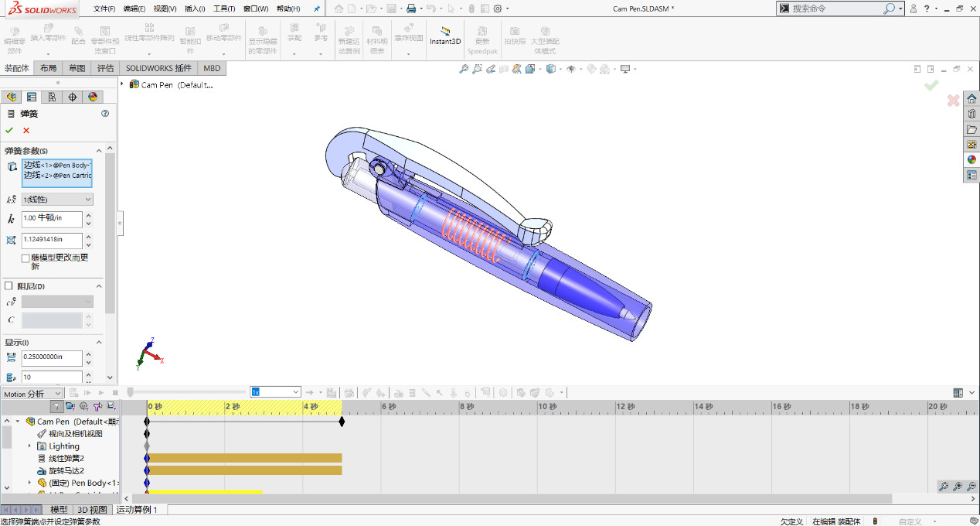Open the Design Library task pane icon
The width and height of the screenshot is (980, 526).
971,114
